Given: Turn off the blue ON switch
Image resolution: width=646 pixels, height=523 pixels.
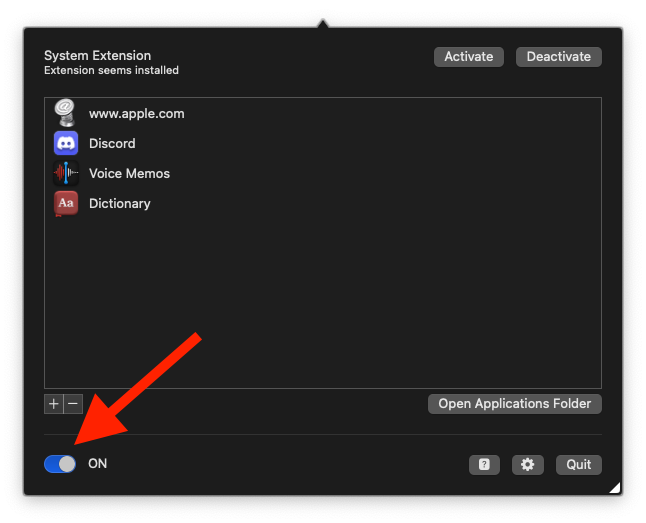Looking at the screenshot, I should (60, 464).
